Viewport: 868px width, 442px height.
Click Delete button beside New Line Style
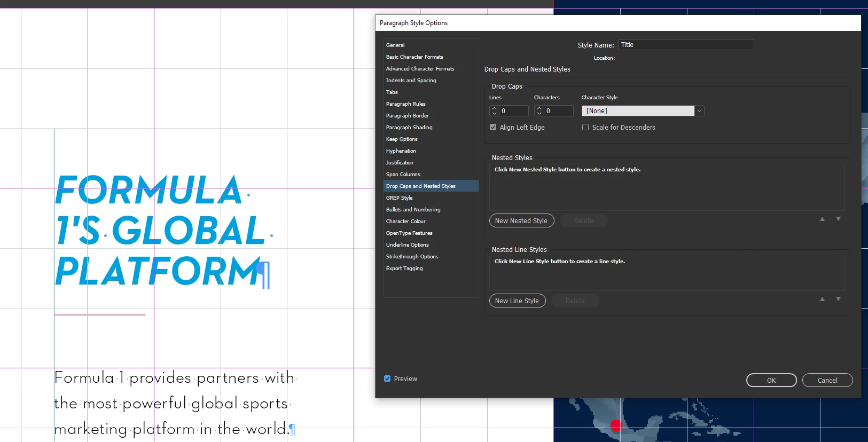575,301
